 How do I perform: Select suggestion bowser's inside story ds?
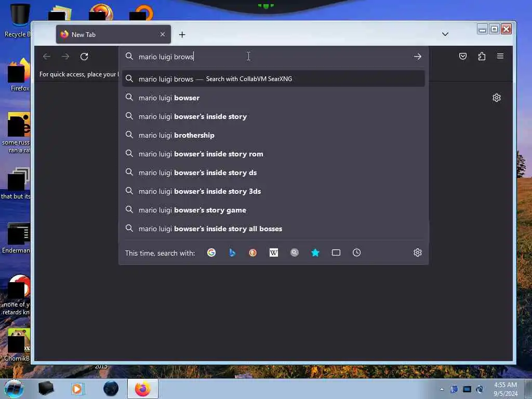(x=273, y=172)
